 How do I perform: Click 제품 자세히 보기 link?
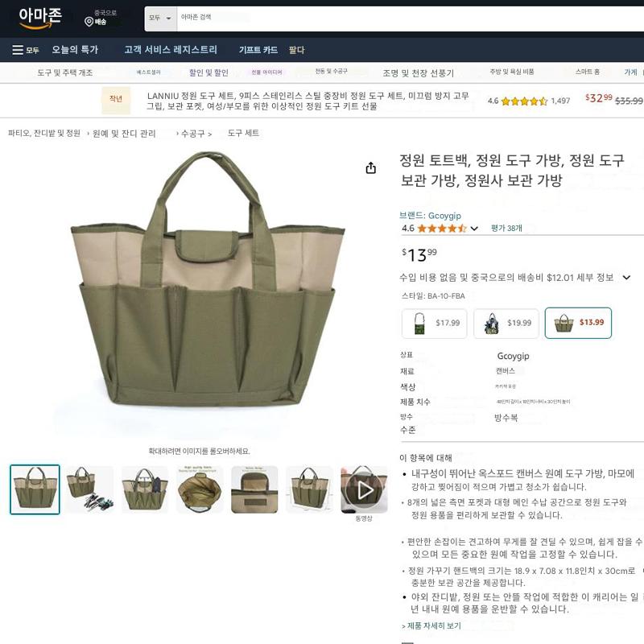pos(431,625)
